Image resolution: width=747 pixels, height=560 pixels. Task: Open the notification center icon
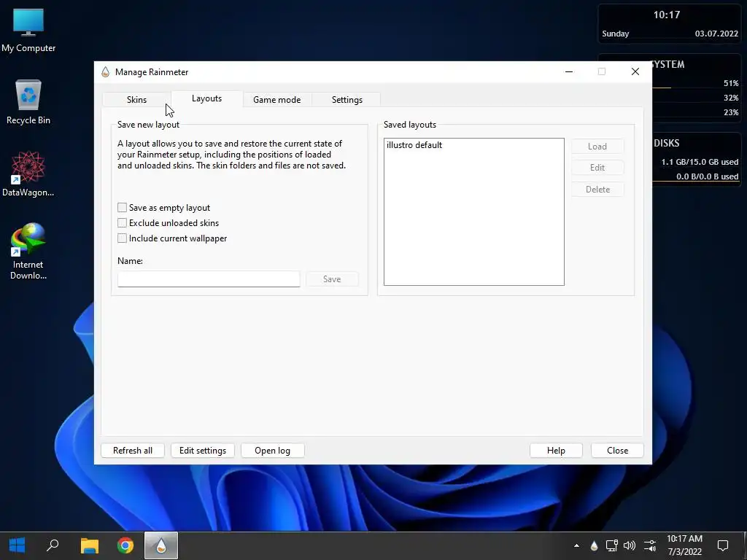point(723,545)
